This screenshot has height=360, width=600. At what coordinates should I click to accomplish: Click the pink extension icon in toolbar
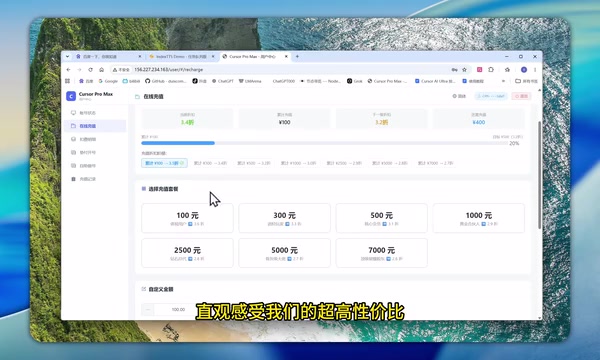pyautogui.click(x=479, y=70)
